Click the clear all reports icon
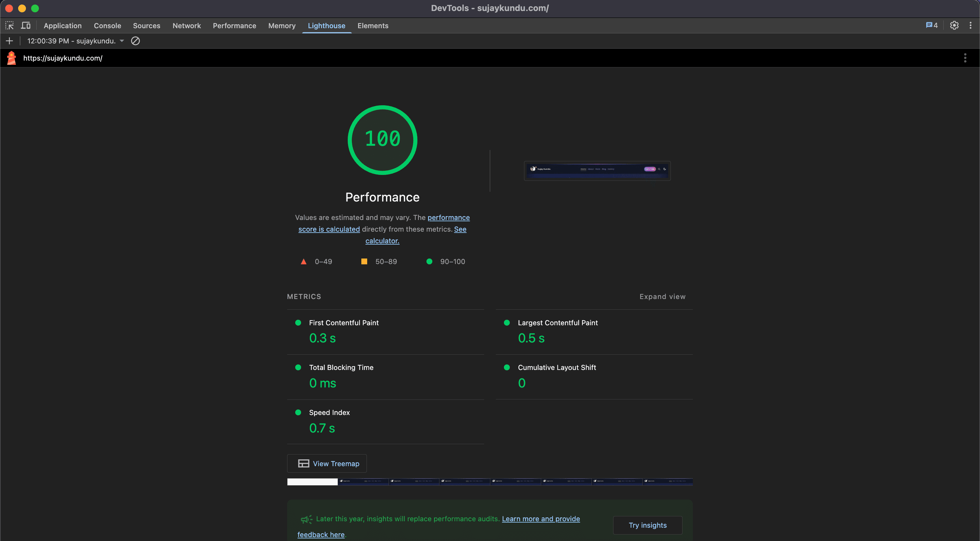The image size is (980, 541). (x=135, y=41)
